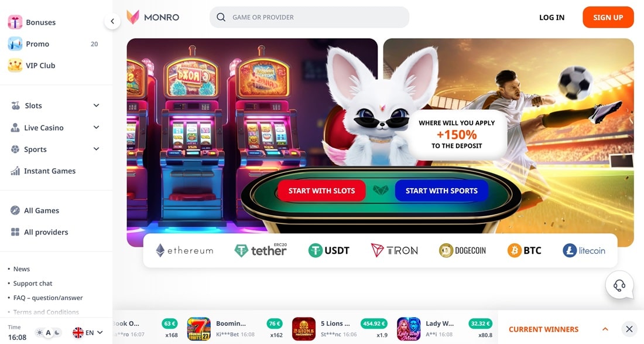Click the Sign Up button
The height and width of the screenshot is (344, 644).
[x=608, y=17]
